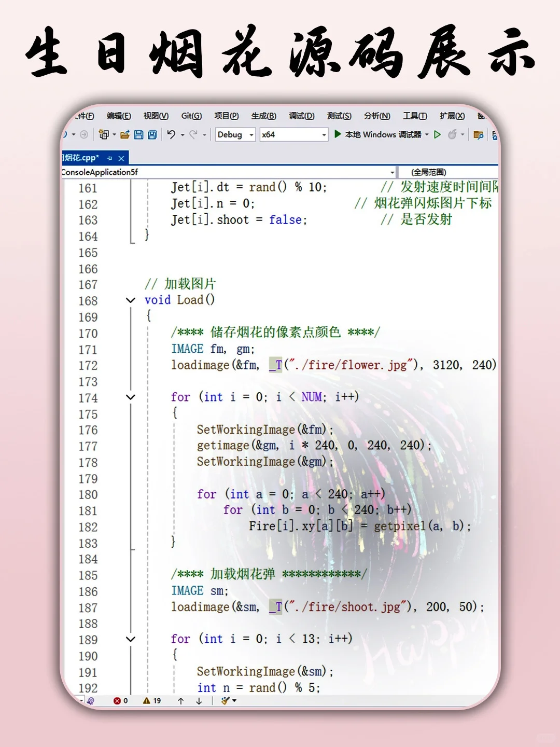Open the code cleanup profile dropdown arrow

pyautogui.click(x=234, y=701)
